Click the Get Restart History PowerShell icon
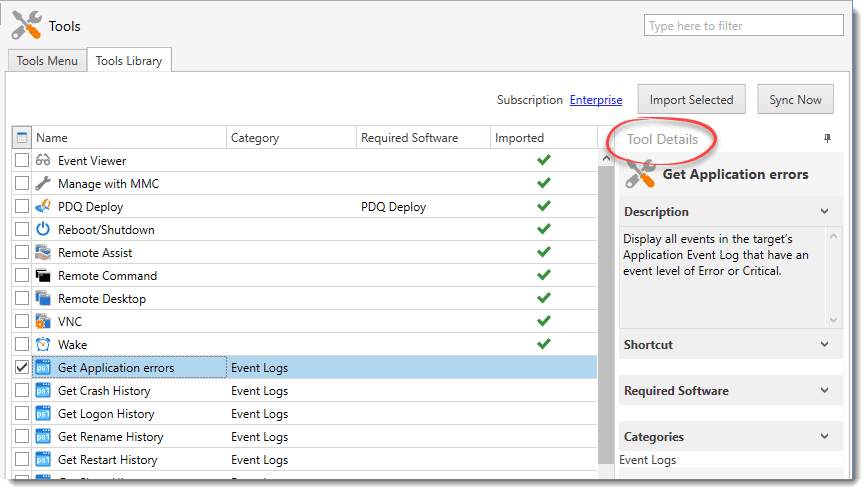Screen dimensions: 868x494 [43, 459]
